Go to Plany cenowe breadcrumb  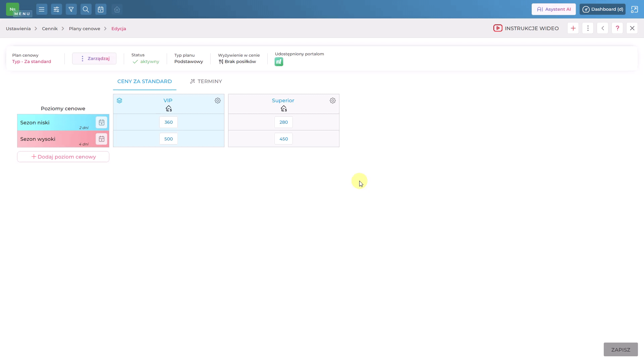(x=85, y=28)
